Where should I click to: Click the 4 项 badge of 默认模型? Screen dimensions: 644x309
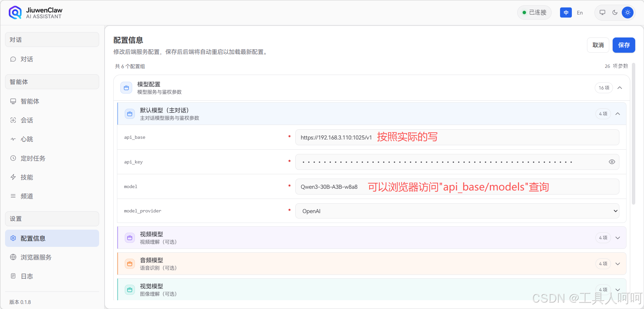pyautogui.click(x=603, y=114)
